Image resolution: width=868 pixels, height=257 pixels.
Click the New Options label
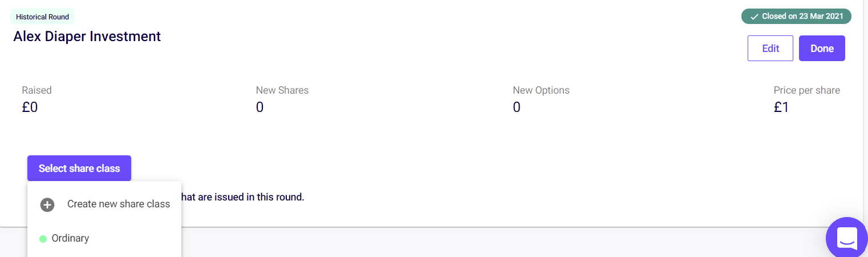[541, 90]
